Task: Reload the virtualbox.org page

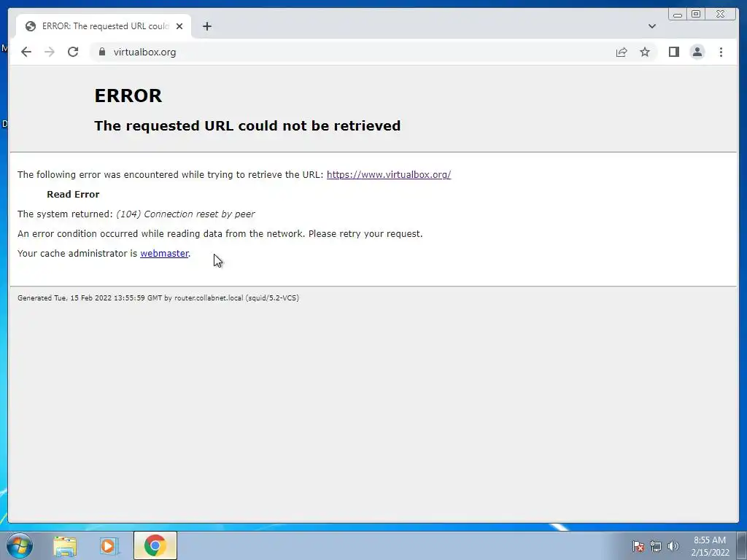Action: 73,52
